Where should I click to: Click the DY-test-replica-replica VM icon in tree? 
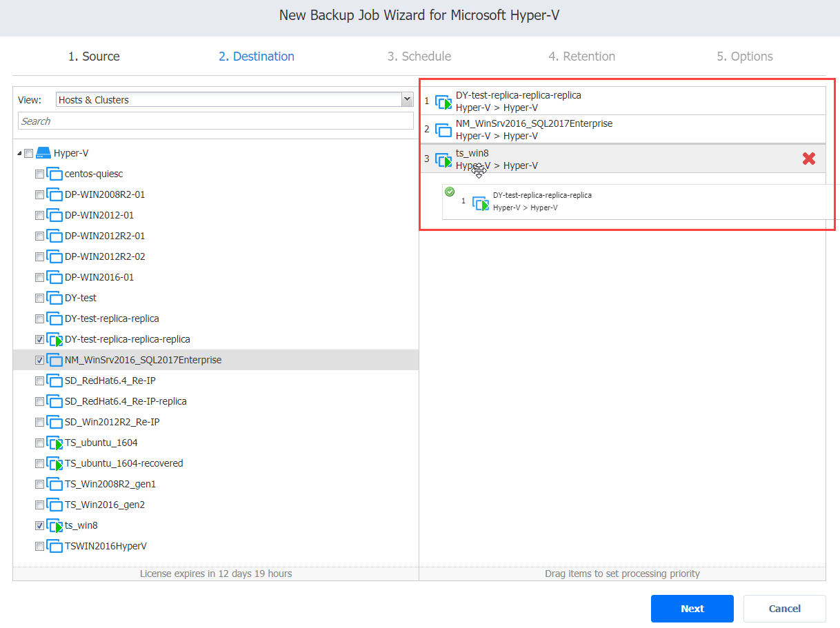click(x=54, y=318)
